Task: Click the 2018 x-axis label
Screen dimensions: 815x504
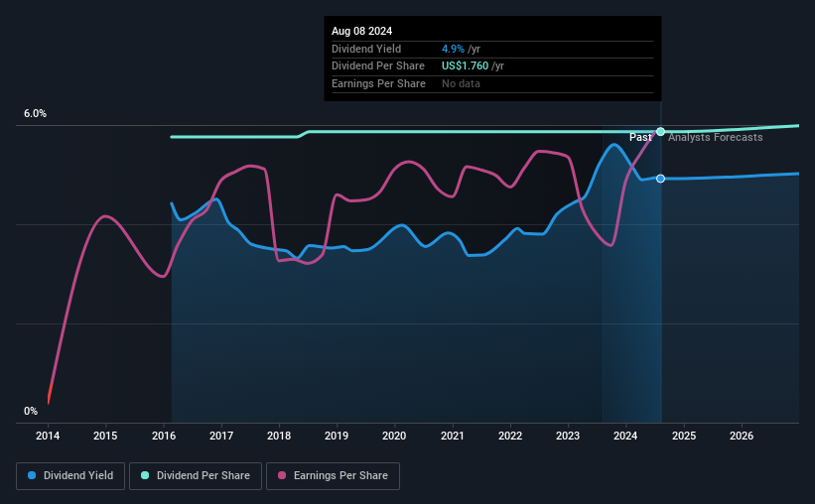Action: [279, 436]
